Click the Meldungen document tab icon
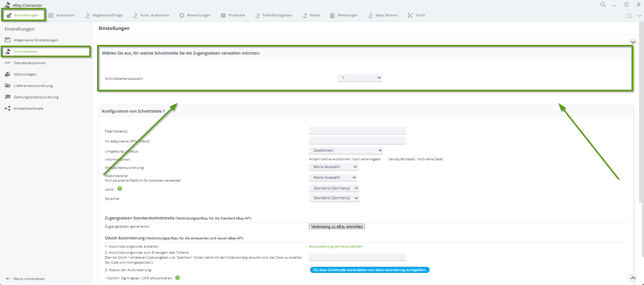The width and height of the screenshot is (644, 285). coord(332,15)
